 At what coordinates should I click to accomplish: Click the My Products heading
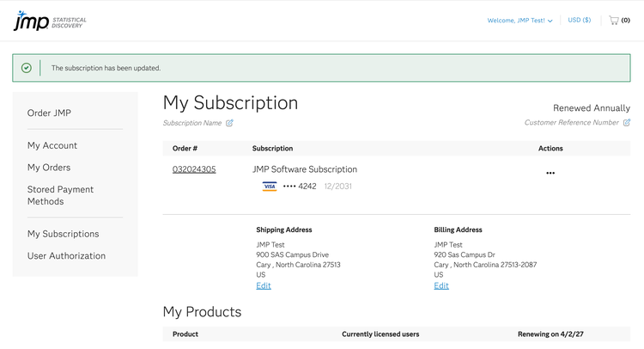click(202, 312)
